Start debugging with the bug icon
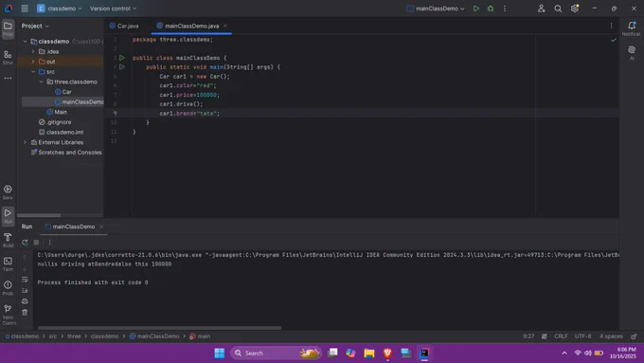The height and width of the screenshot is (363, 644). pos(491,9)
